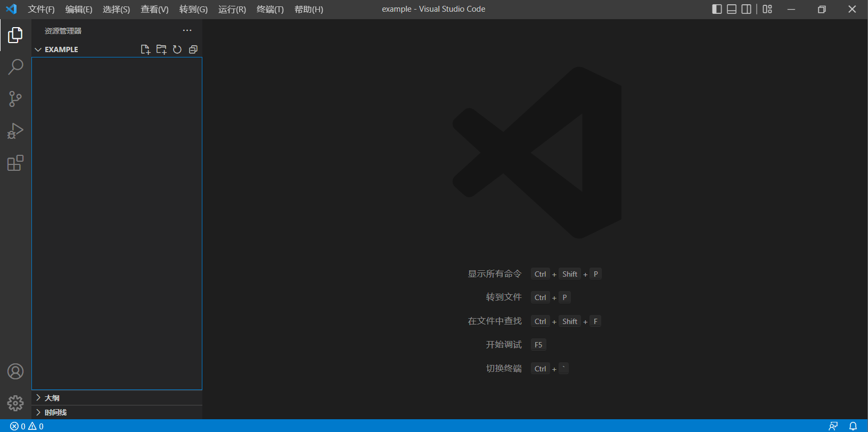Click the 转到文件 label
This screenshot has width=868, height=432.
click(x=504, y=297)
